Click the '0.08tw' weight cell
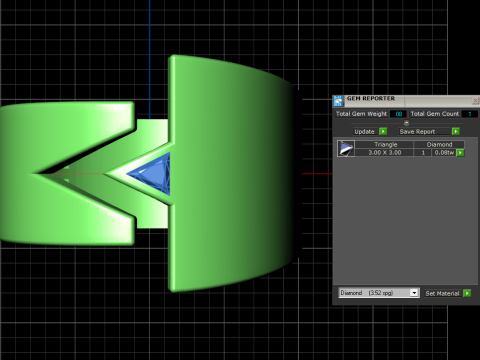This screenshot has height=360, width=480. 444,153
